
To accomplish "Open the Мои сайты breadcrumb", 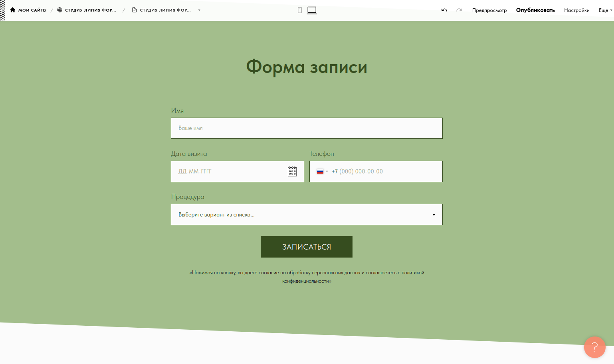I will pos(32,10).
